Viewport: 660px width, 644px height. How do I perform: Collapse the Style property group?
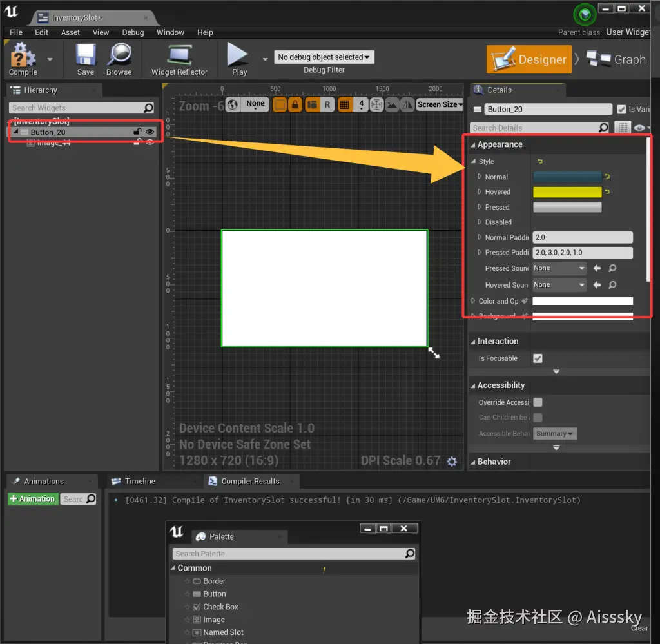pyautogui.click(x=474, y=161)
